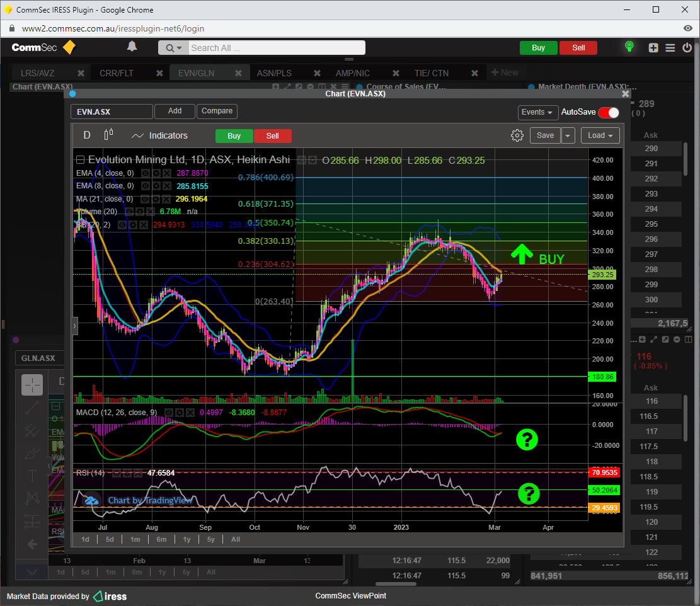700x606 pixels.
Task: Add a New workspace tab
Action: tap(505, 72)
